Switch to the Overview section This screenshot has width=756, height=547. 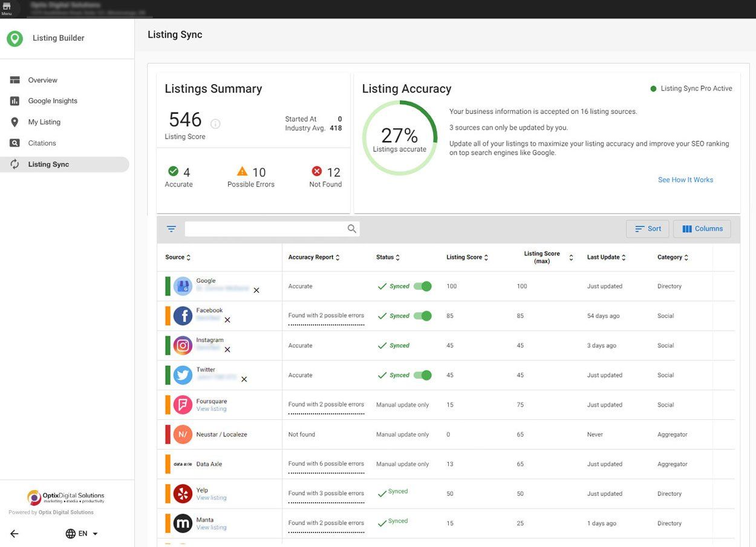coord(42,79)
